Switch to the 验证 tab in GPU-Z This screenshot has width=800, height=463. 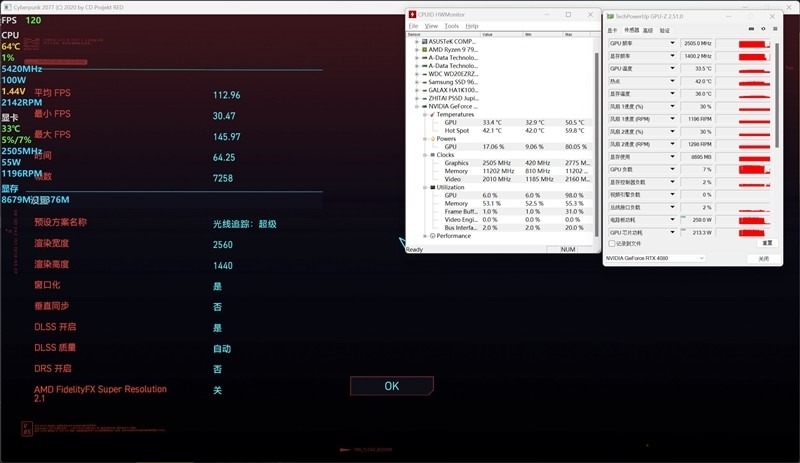(x=665, y=31)
